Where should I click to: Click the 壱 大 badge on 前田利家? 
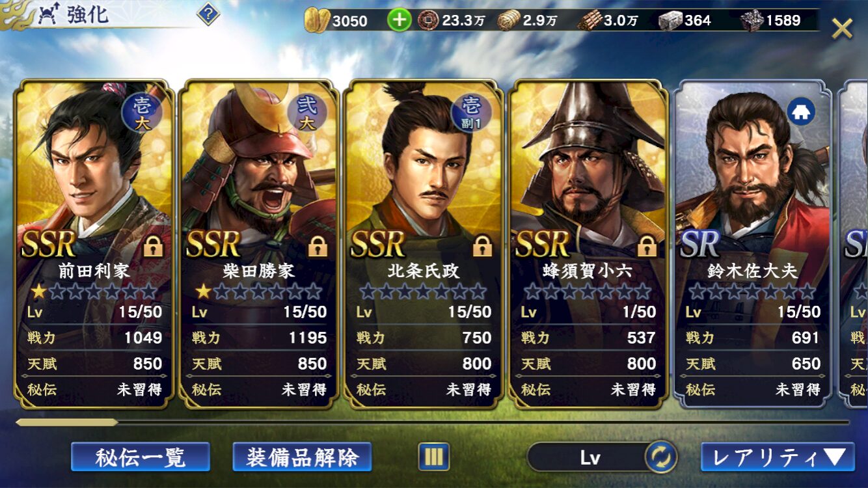tap(141, 113)
